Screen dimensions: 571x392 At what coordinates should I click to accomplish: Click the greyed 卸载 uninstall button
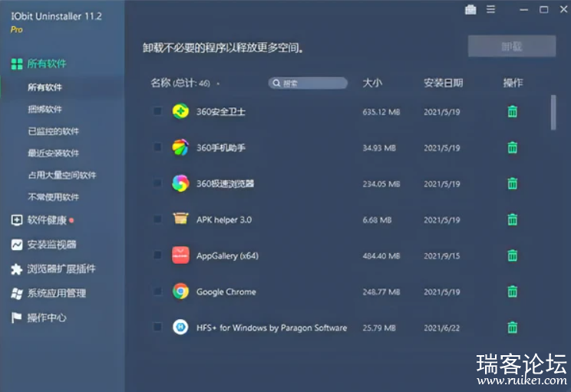click(x=512, y=46)
